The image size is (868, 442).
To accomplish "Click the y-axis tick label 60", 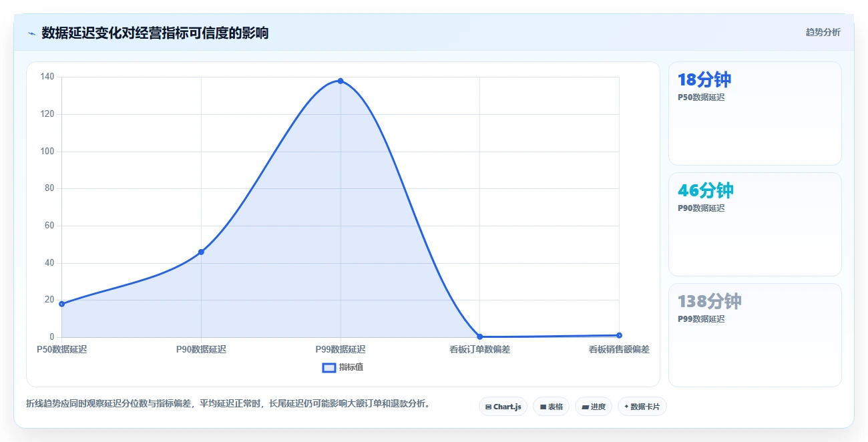I will [x=49, y=226].
